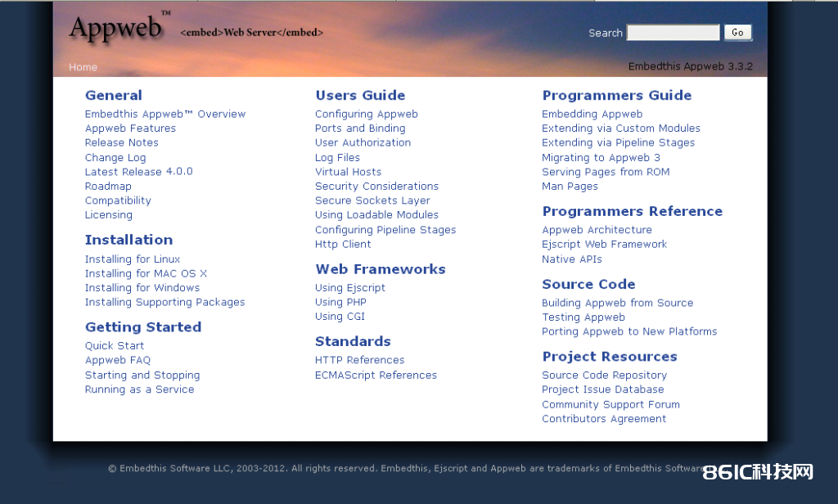Open ECMAScript References link
838x504 pixels.
point(376,376)
